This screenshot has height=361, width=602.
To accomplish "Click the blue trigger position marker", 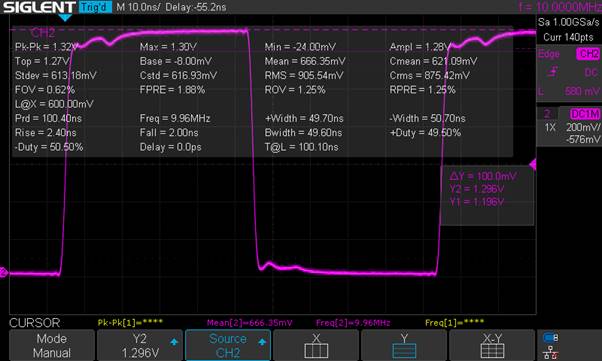I will click(x=65, y=18).
